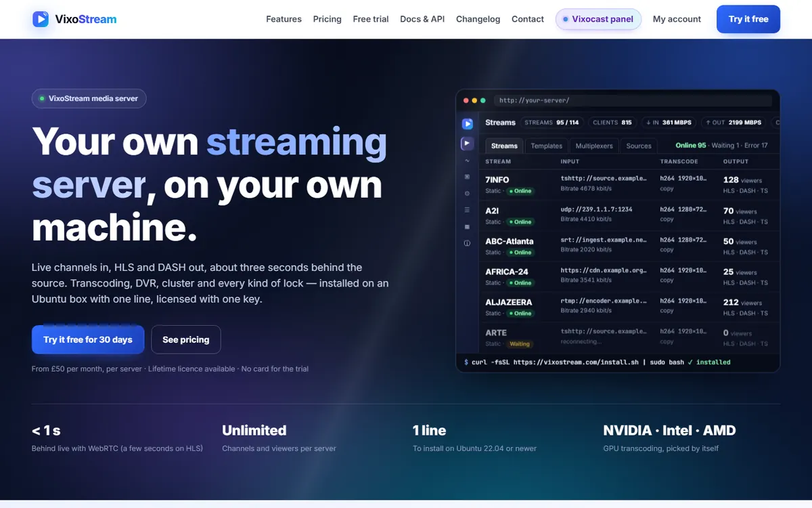Click the "< 1 s" stat heading
This screenshot has height=508, width=812.
click(x=46, y=430)
